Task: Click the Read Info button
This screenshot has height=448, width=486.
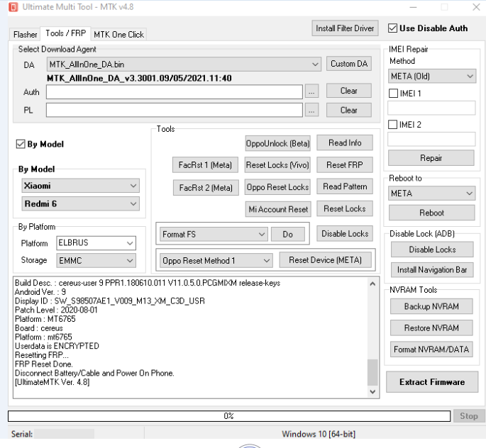Action: point(345,142)
